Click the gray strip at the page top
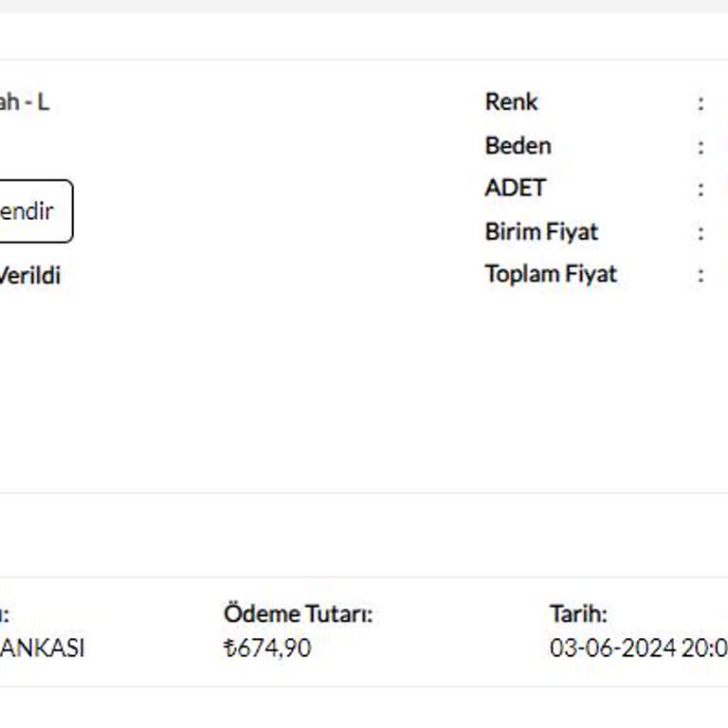The height and width of the screenshot is (728, 728). tap(364, 6)
